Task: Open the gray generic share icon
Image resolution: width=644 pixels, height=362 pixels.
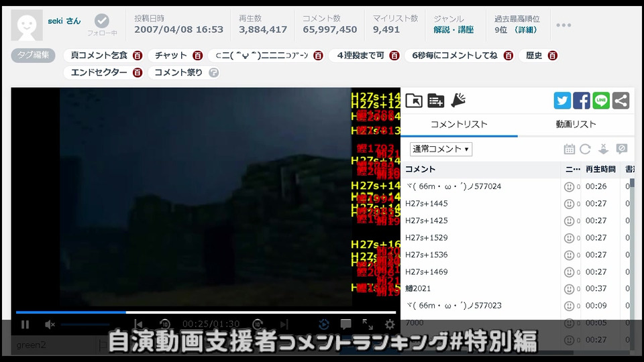Action: (x=621, y=101)
